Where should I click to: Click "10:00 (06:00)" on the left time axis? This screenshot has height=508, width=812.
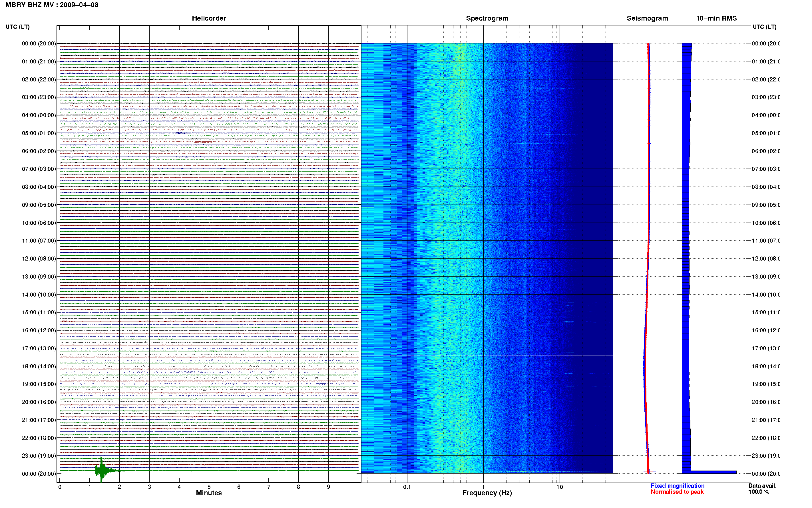tap(39, 223)
